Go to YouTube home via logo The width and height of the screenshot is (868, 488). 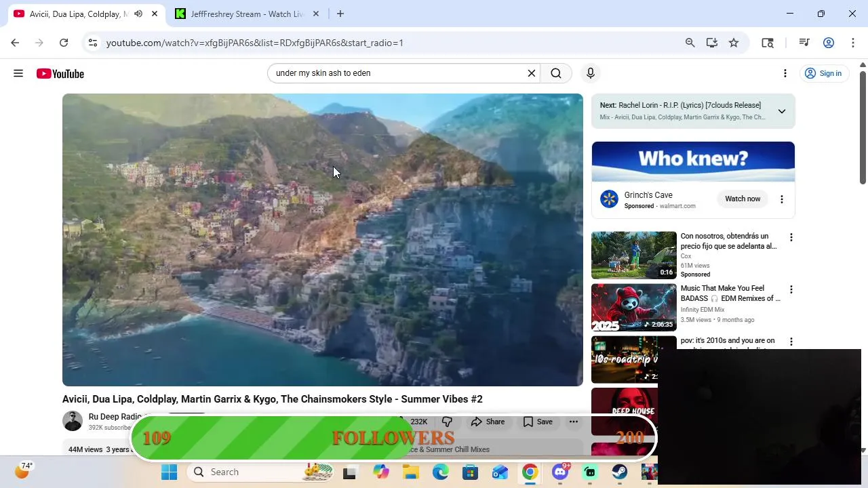click(60, 73)
